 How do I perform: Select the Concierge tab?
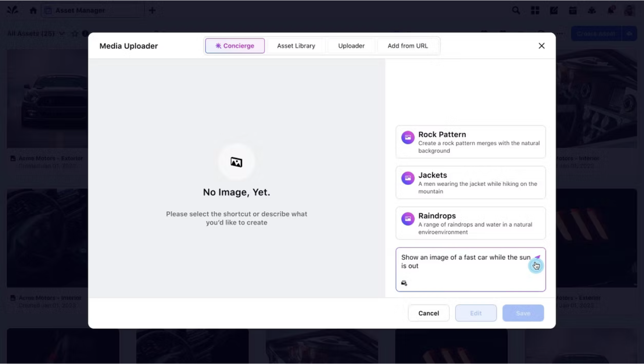[235, 46]
